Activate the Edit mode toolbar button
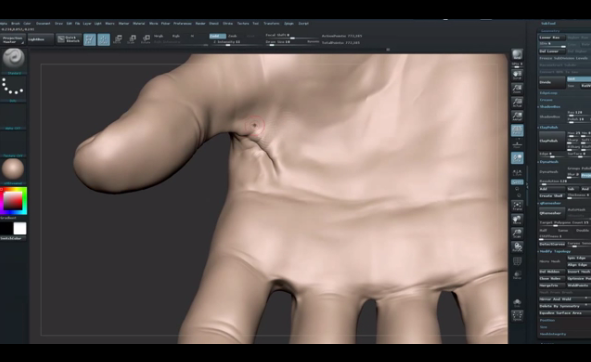 [89, 40]
